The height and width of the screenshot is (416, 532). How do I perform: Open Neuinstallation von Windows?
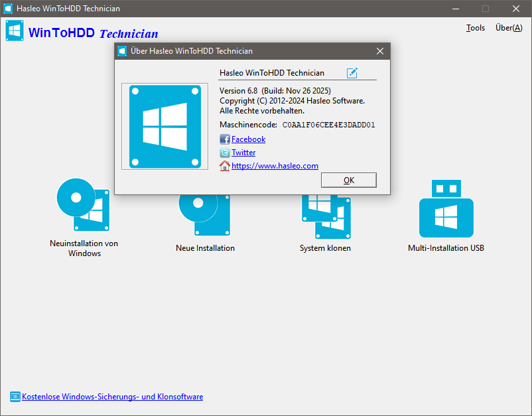pyautogui.click(x=84, y=206)
